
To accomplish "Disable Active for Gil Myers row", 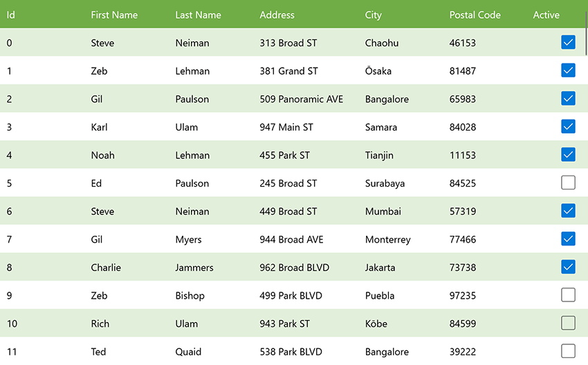I will tap(568, 239).
